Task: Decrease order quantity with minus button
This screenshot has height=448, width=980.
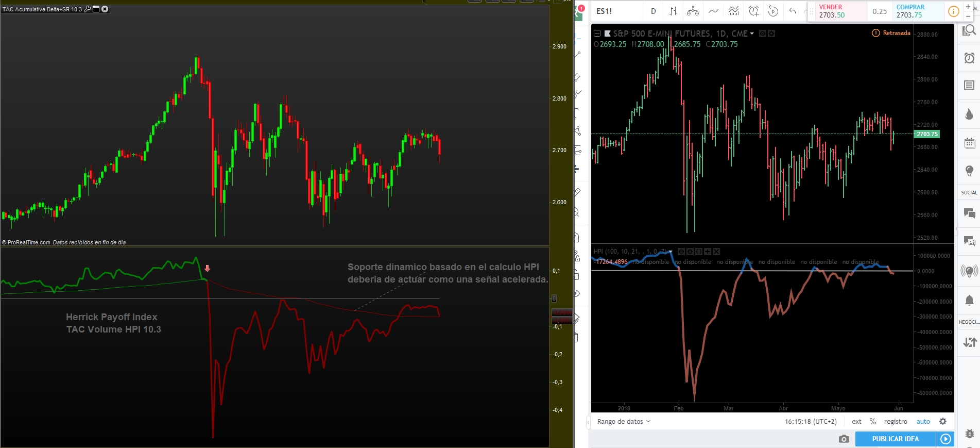Action: pyautogui.click(x=968, y=16)
